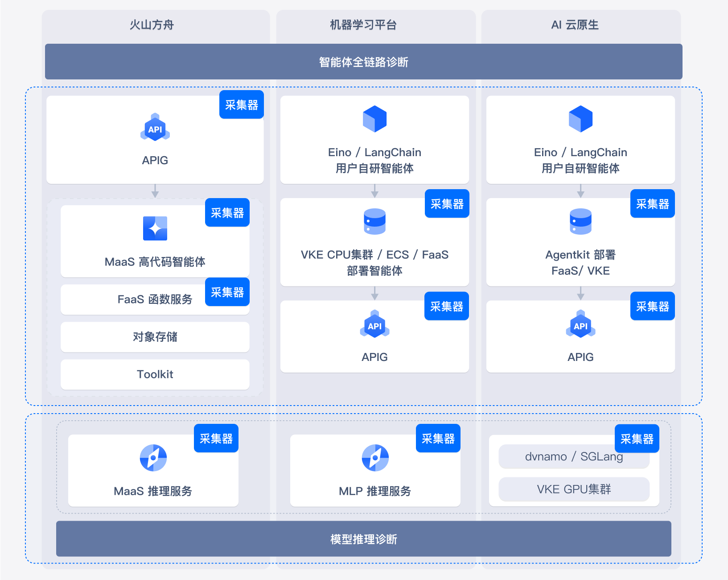
Task: Click the cube icon in AI 云原生 column
Action: tap(580, 119)
